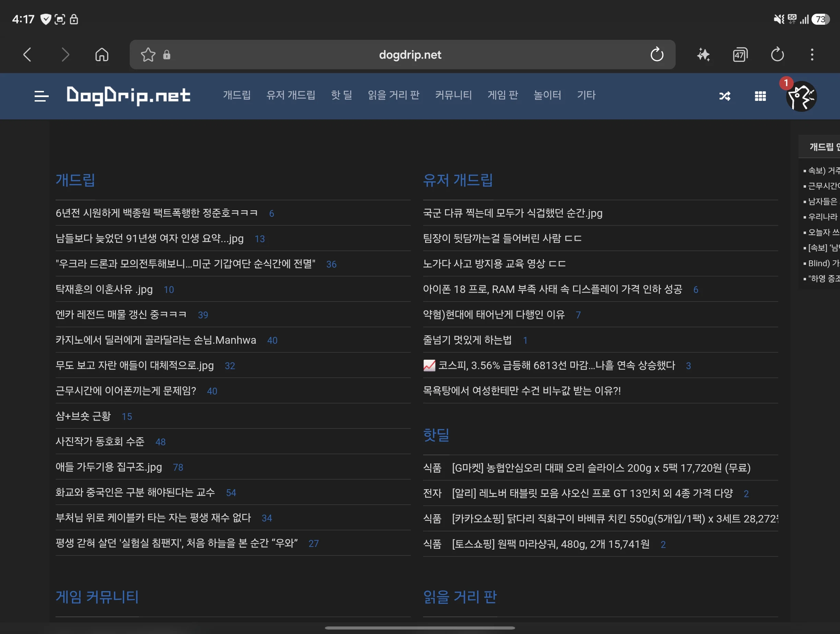Viewport: 840px width, 634px height.
Task: Tap the browser forward arrow
Action: 65,55
